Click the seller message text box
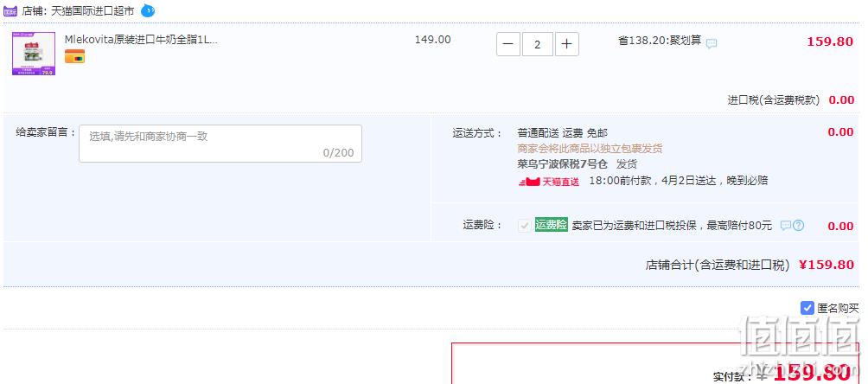Image resolution: width=868 pixels, height=384 pixels. pyautogui.click(x=220, y=144)
